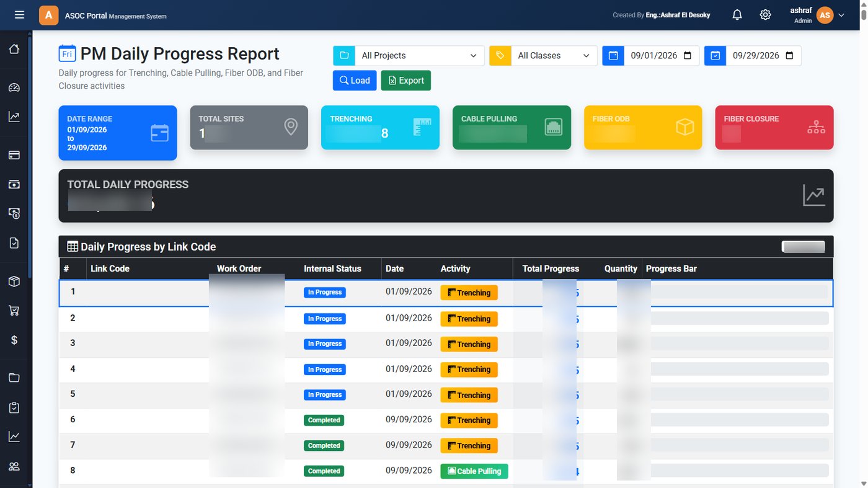Open the people group sidebar icon
The width and height of the screenshot is (868, 488).
click(14, 466)
